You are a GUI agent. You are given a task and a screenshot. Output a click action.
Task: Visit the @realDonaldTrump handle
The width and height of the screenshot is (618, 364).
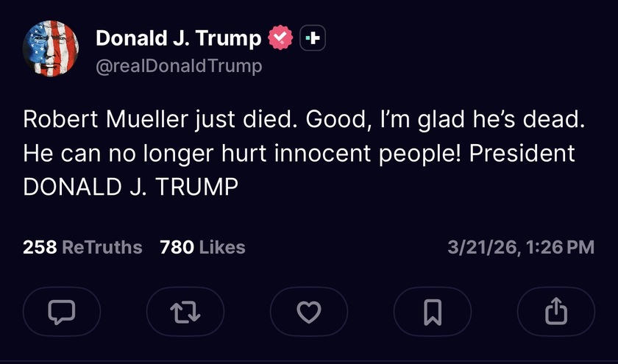179,65
